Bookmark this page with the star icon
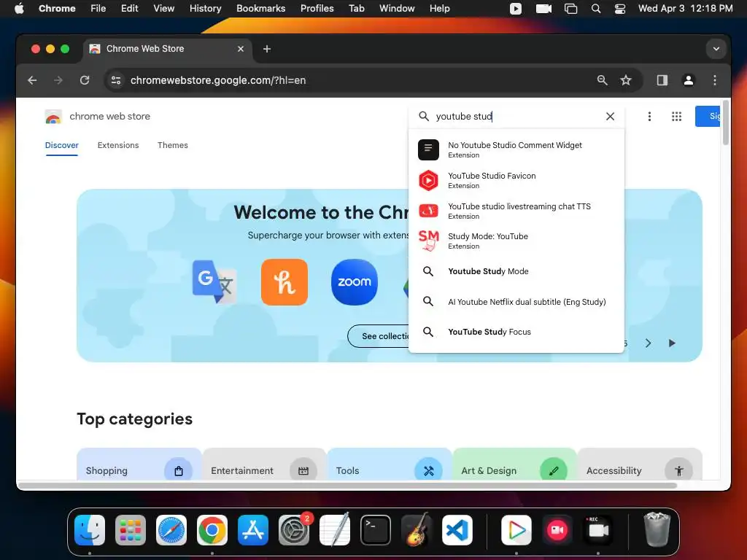Screen dimensions: 747x560 pyautogui.click(x=626, y=80)
